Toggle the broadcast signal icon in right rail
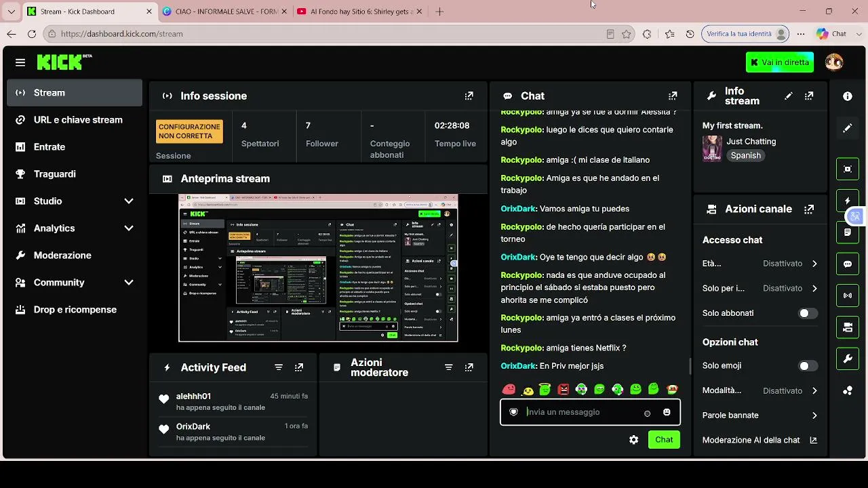868x488 pixels. click(x=848, y=296)
